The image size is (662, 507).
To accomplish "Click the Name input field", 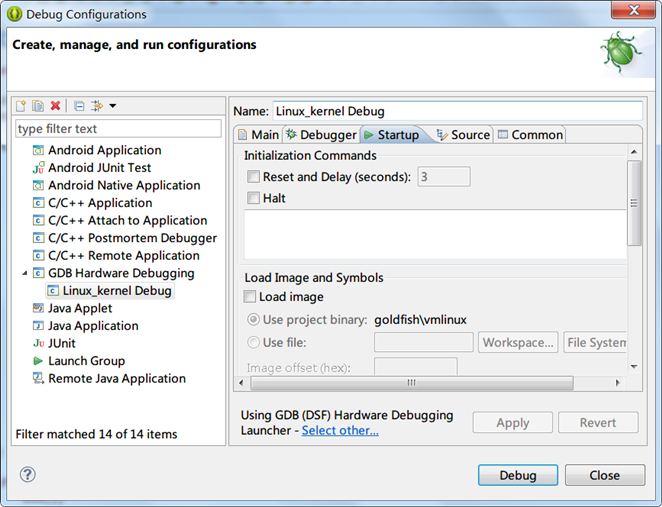I will (x=456, y=111).
